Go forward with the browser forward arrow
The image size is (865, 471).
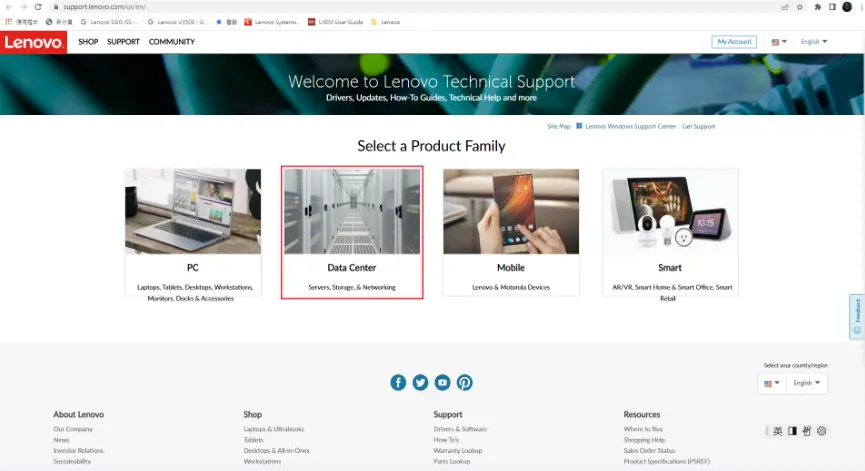(x=23, y=7)
